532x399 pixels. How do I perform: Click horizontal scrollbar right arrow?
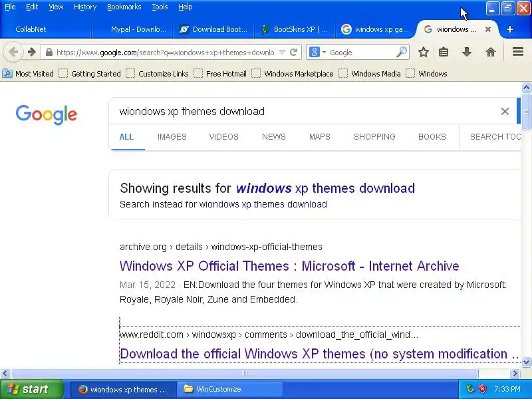515,374
